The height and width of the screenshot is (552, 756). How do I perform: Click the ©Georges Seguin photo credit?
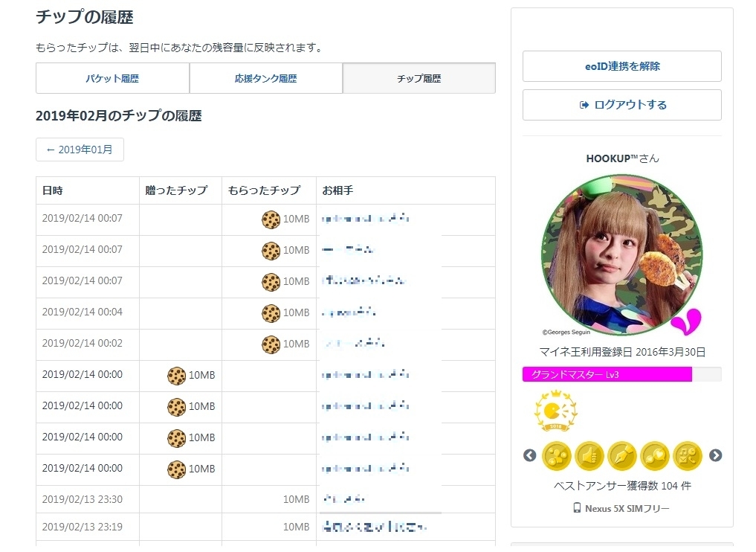[566, 332]
